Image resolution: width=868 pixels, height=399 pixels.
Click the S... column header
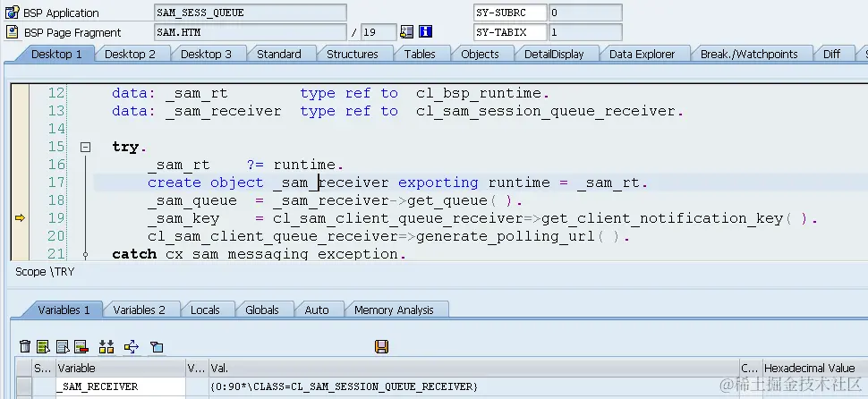(43, 368)
